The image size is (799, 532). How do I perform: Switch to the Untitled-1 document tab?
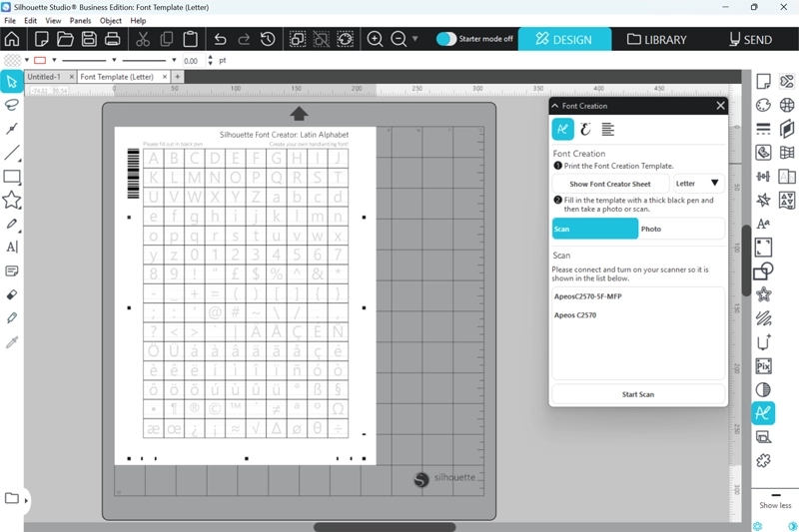(x=44, y=77)
